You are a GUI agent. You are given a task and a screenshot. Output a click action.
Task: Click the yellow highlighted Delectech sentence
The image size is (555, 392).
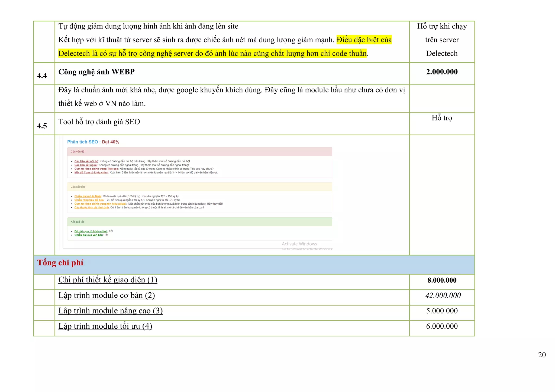click(212, 53)
